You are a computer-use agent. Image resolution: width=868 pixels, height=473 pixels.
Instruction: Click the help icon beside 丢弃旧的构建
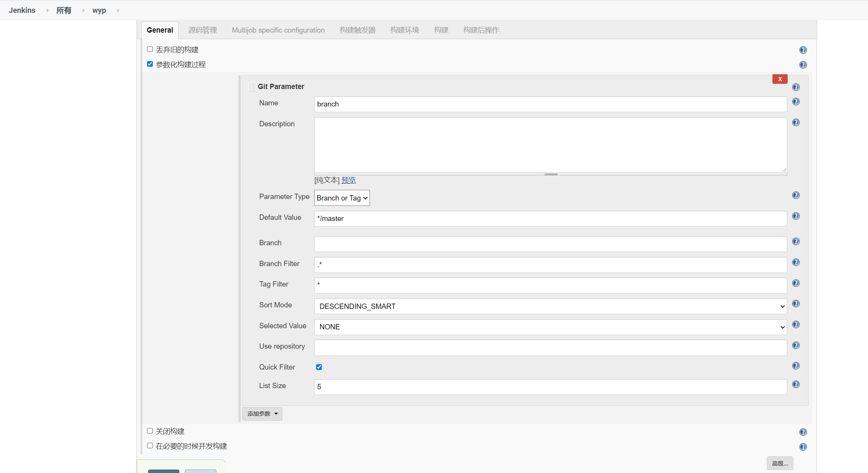(803, 50)
